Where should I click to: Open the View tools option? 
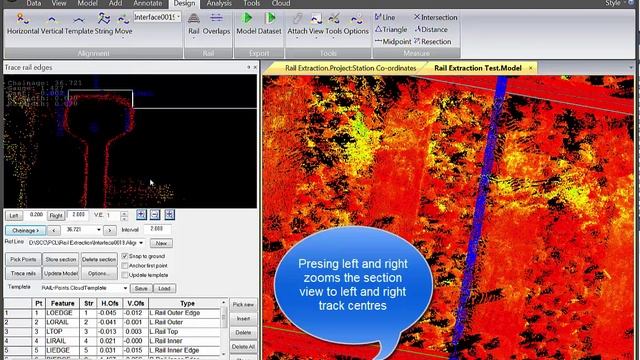coord(316,24)
